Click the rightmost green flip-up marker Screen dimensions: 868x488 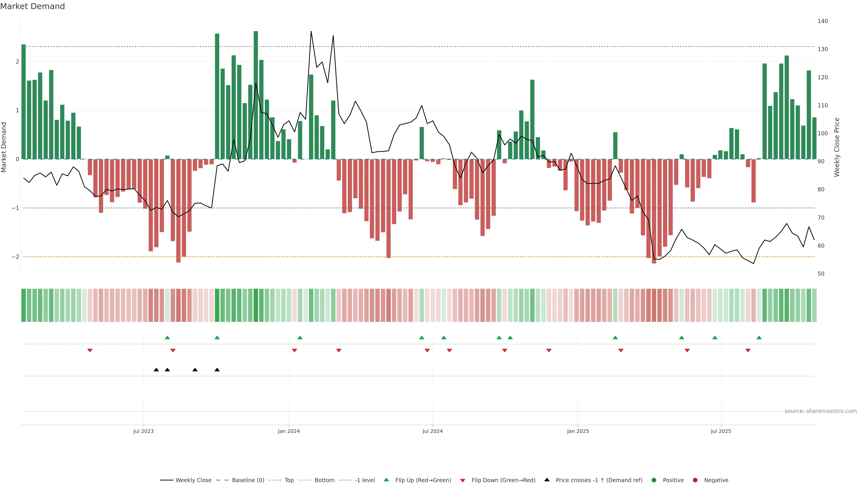coord(759,338)
